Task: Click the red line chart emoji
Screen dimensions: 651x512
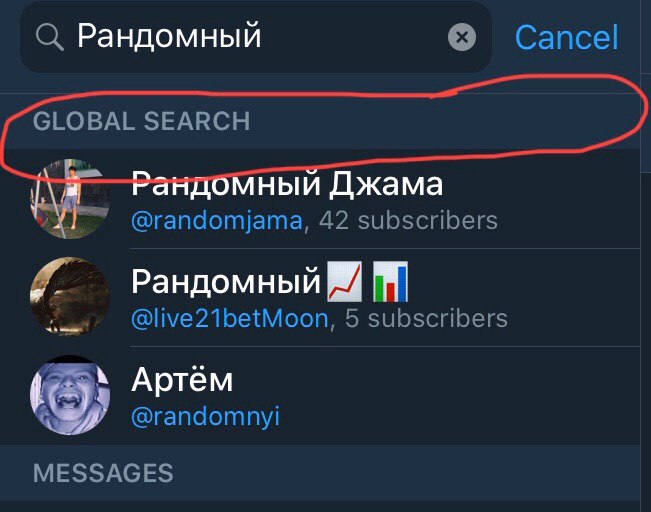Action: coord(345,282)
